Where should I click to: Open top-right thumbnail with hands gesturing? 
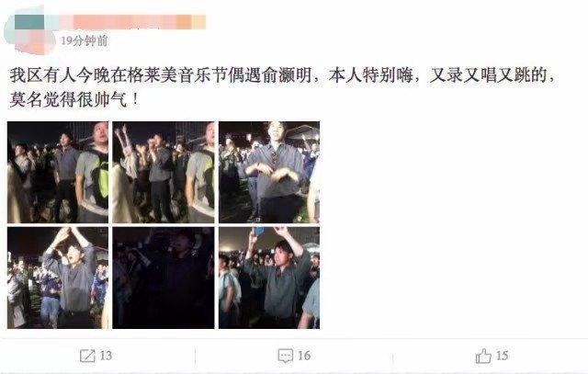(x=269, y=172)
